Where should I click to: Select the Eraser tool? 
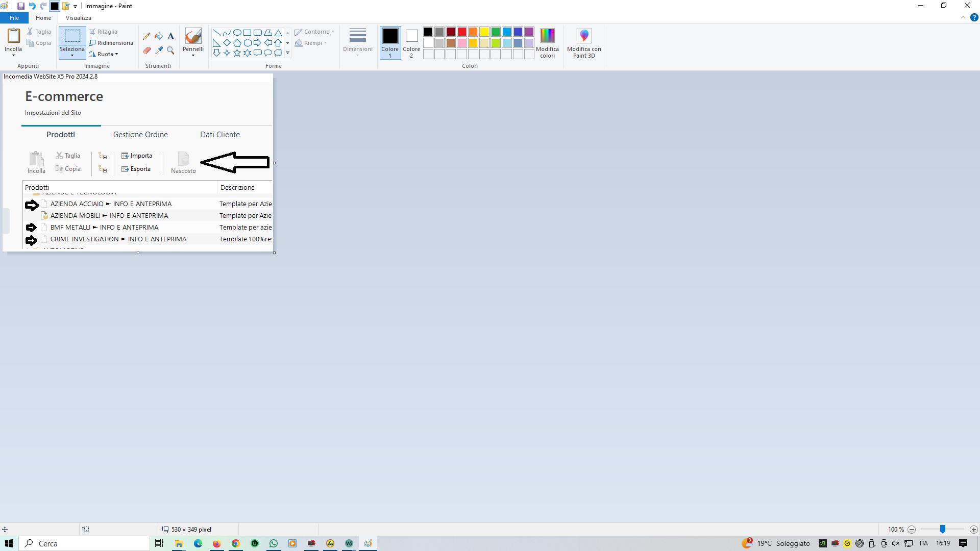tap(146, 51)
